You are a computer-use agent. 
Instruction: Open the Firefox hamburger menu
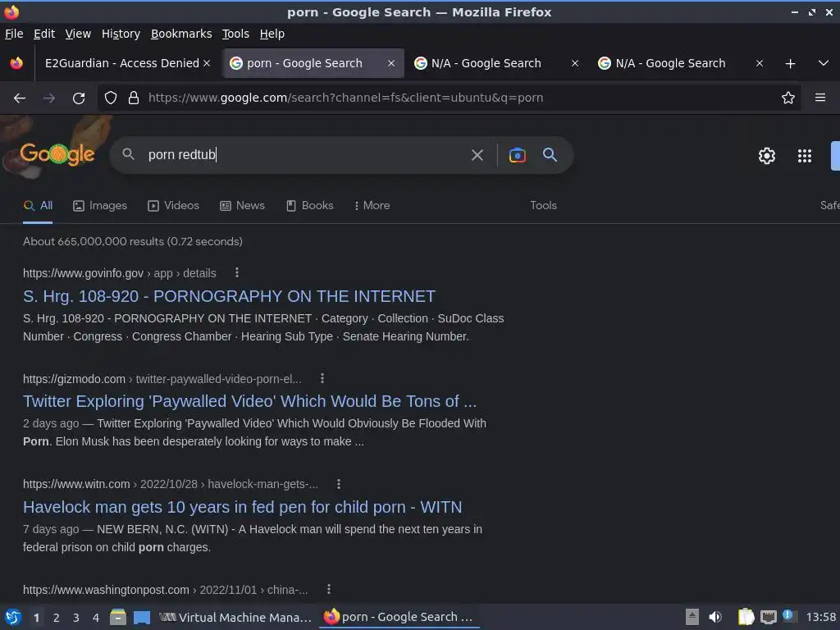coord(820,98)
